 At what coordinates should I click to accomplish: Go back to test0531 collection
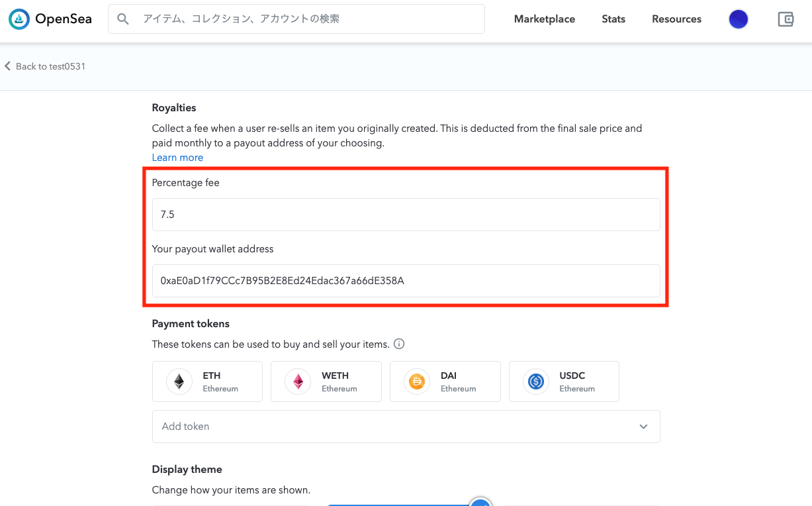[x=51, y=66]
